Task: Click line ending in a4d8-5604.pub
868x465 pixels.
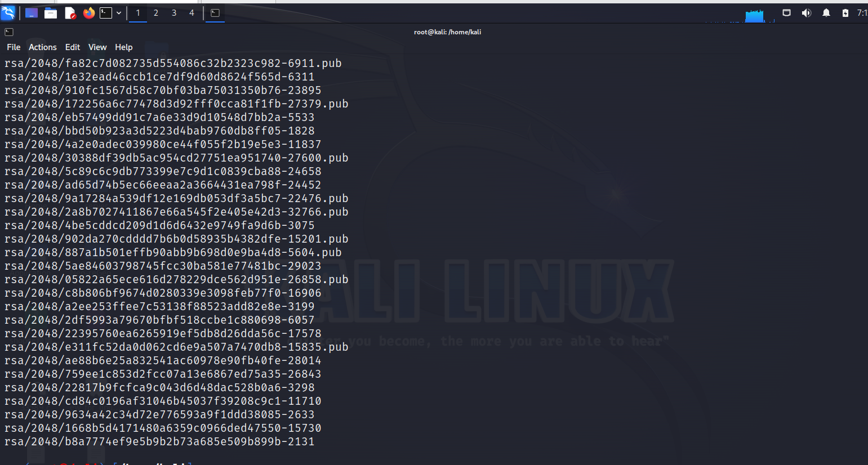Action: click(x=173, y=252)
